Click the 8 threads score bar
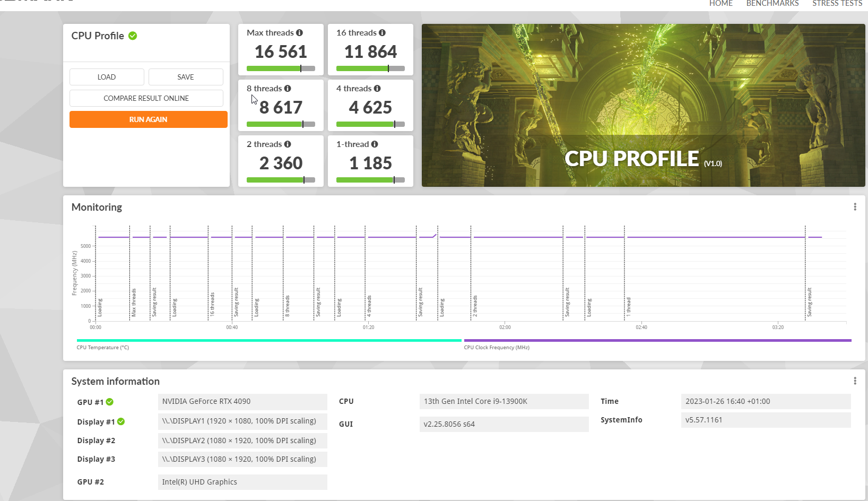The height and width of the screenshot is (501, 868). click(x=281, y=124)
